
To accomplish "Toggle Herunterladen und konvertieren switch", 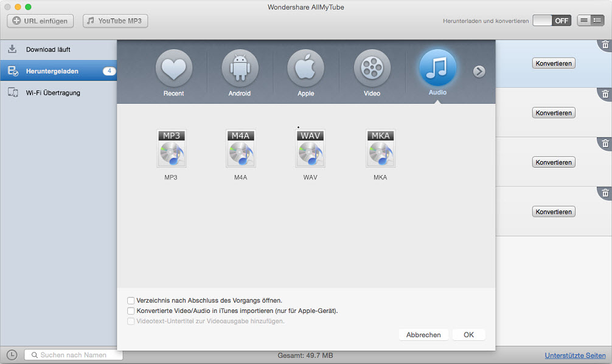I will coord(552,21).
